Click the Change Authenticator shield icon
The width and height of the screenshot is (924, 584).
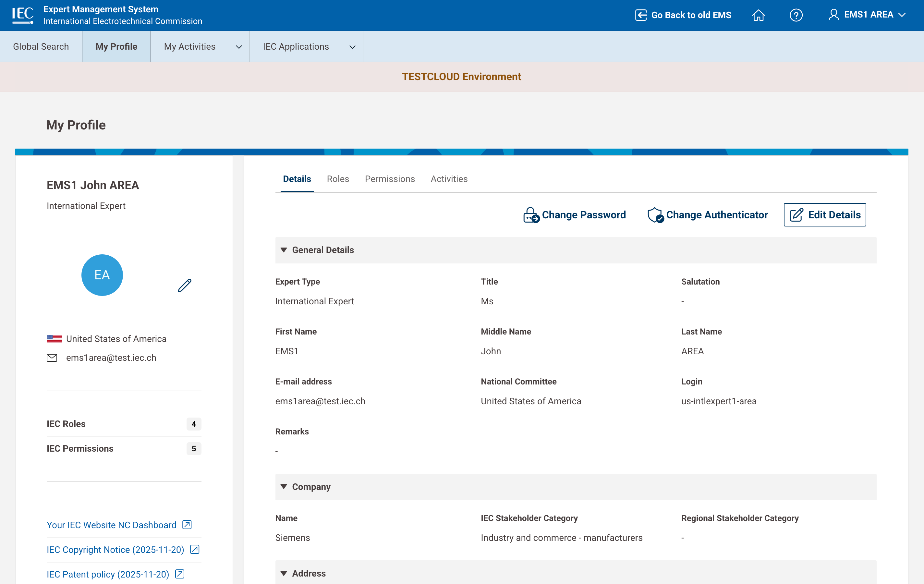655,215
